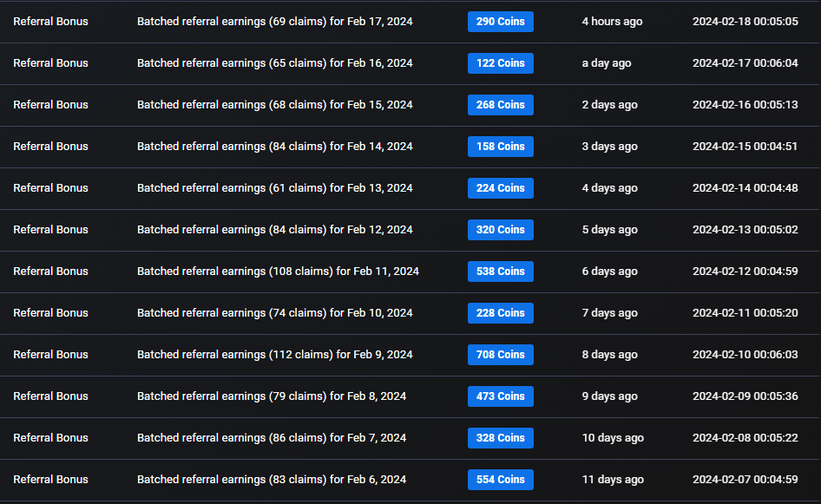
Task: Click the "4 days ago" relative time
Action: pyautogui.click(x=609, y=188)
